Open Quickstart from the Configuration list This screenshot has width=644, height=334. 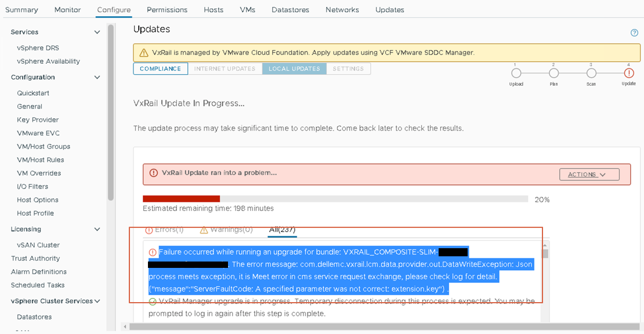[x=33, y=93]
